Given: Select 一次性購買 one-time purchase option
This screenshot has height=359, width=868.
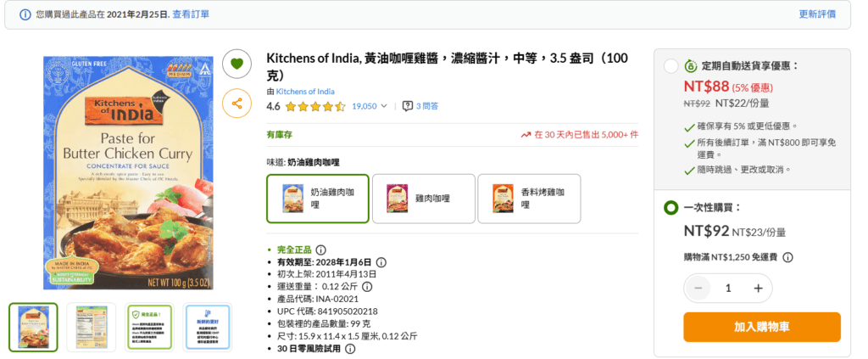Looking at the screenshot, I should tap(670, 208).
